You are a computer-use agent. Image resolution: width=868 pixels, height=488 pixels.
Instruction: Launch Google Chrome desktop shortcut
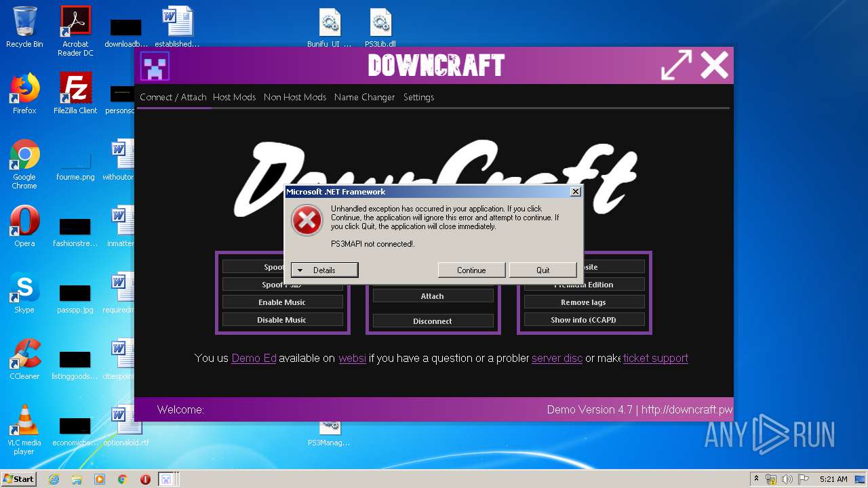24,164
